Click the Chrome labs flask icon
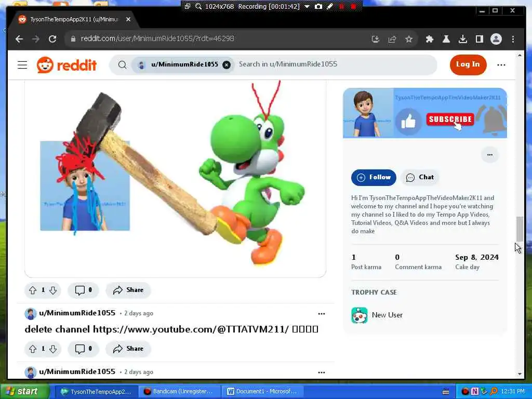This screenshot has height=399, width=532. [446, 39]
